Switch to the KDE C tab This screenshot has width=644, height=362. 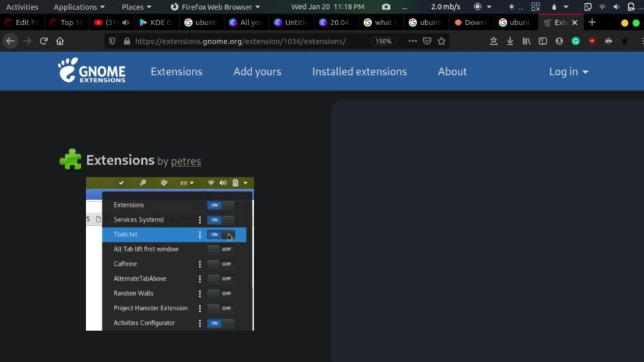156,23
